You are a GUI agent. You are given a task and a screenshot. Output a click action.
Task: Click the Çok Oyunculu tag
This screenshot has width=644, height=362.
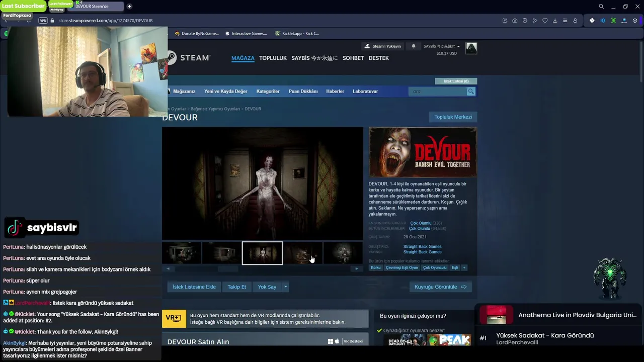(435, 267)
